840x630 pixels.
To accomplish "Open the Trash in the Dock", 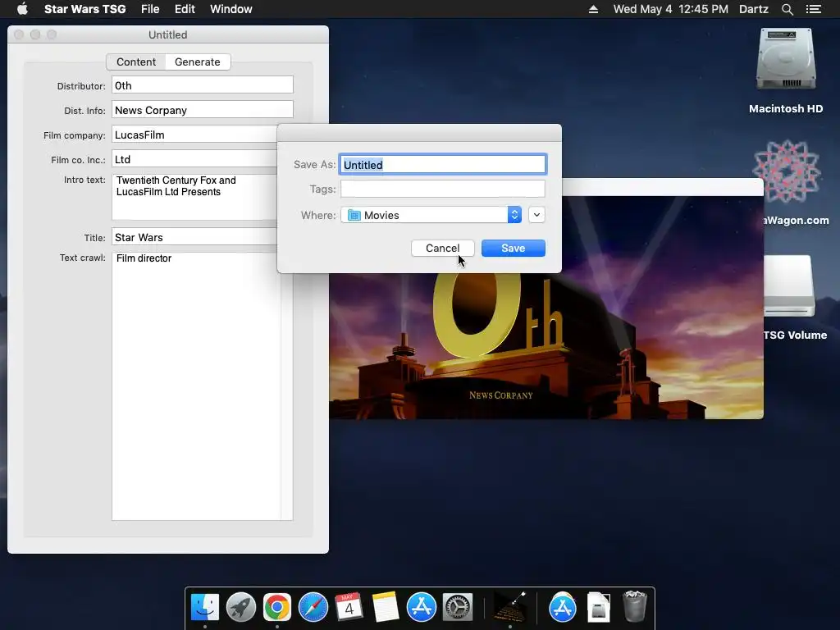I will [x=635, y=606].
